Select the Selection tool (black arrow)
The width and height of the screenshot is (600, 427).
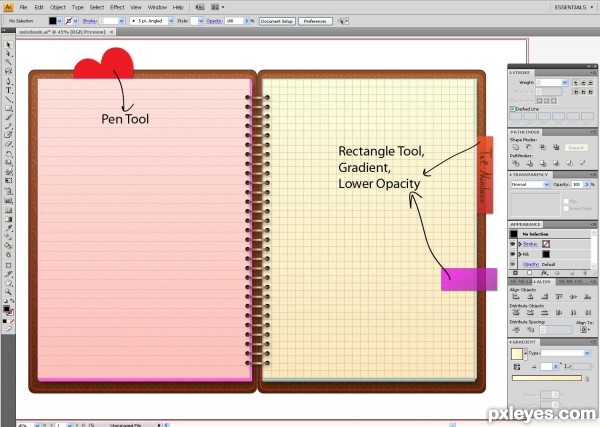tap(8, 45)
